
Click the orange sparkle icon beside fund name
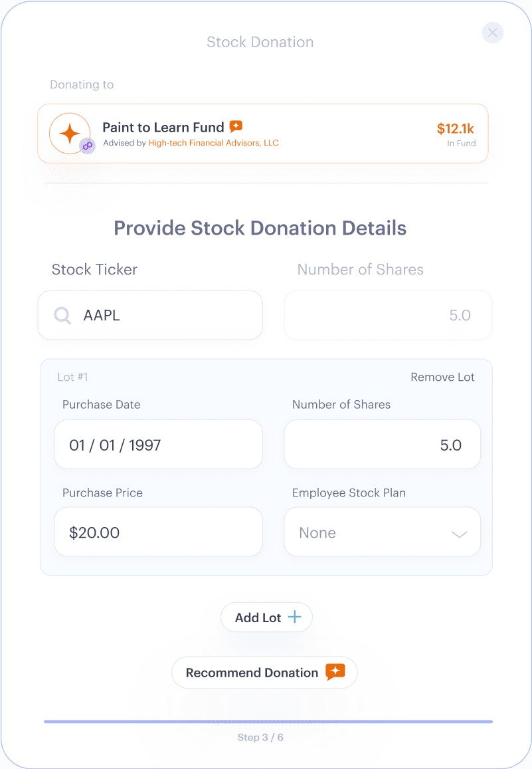pyautogui.click(x=236, y=126)
